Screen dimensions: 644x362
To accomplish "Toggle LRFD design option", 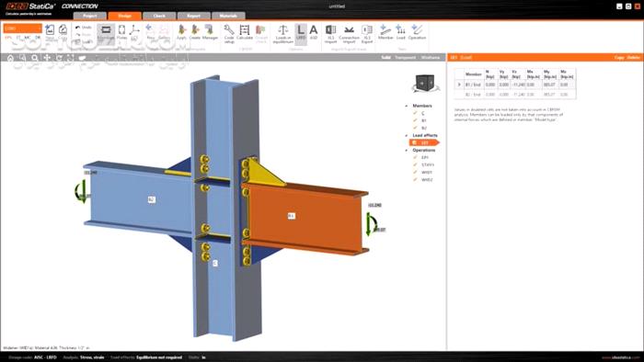I will coord(301,32).
